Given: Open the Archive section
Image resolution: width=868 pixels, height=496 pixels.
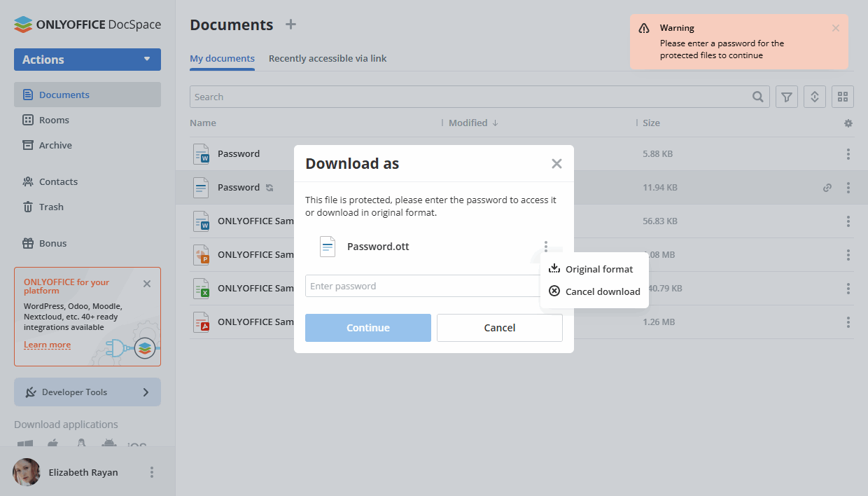Looking at the screenshot, I should pyautogui.click(x=87, y=145).
